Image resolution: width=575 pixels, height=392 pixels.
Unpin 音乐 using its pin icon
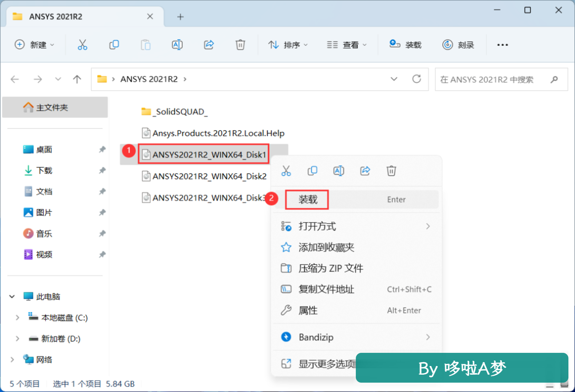102,234
